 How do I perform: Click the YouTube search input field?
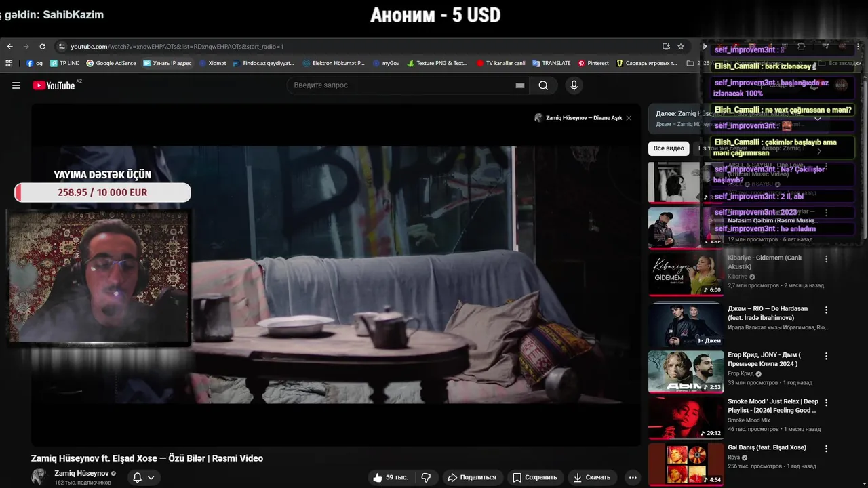pyautogui.click(x=403, y=85)
